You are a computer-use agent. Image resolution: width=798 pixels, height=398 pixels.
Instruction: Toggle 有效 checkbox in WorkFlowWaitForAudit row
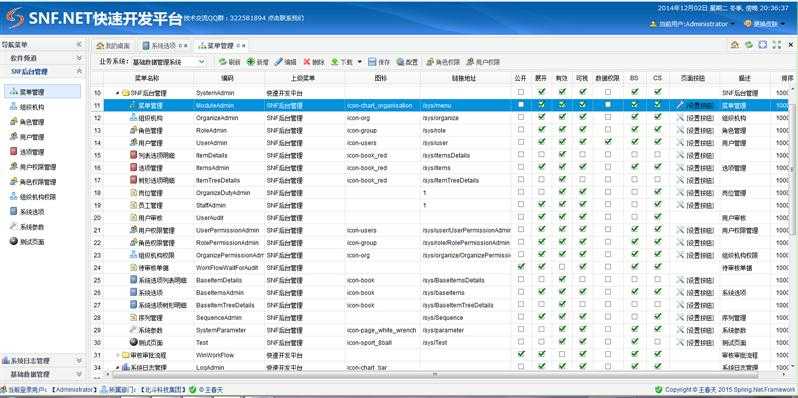coord(562,267)
